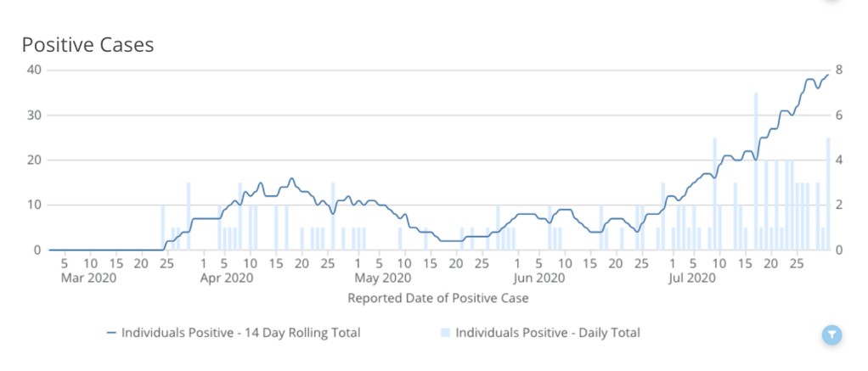The height and width of the screenshot is (371, 868).
Task: Click the 40 label on left axis
Action: coord(33,70)
